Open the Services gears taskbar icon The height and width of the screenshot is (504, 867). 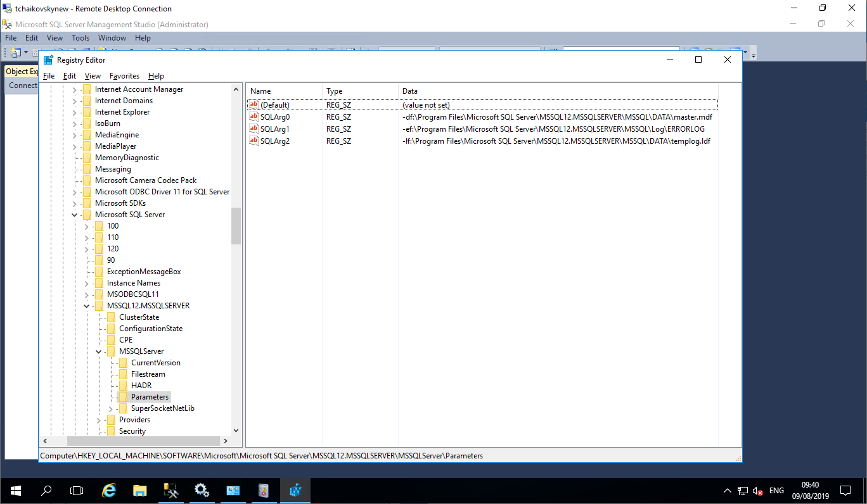pyautogui.click(x=202, y=490)
